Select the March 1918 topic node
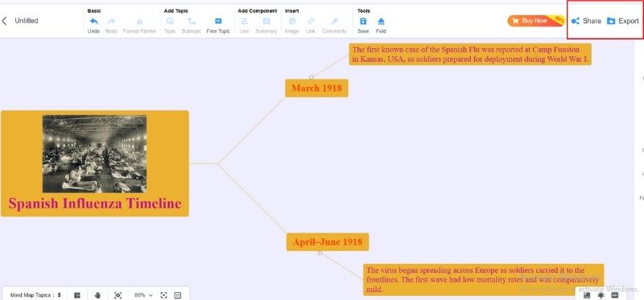The height and width of the screenshot is (300, 644). click(x=316, y=88)
